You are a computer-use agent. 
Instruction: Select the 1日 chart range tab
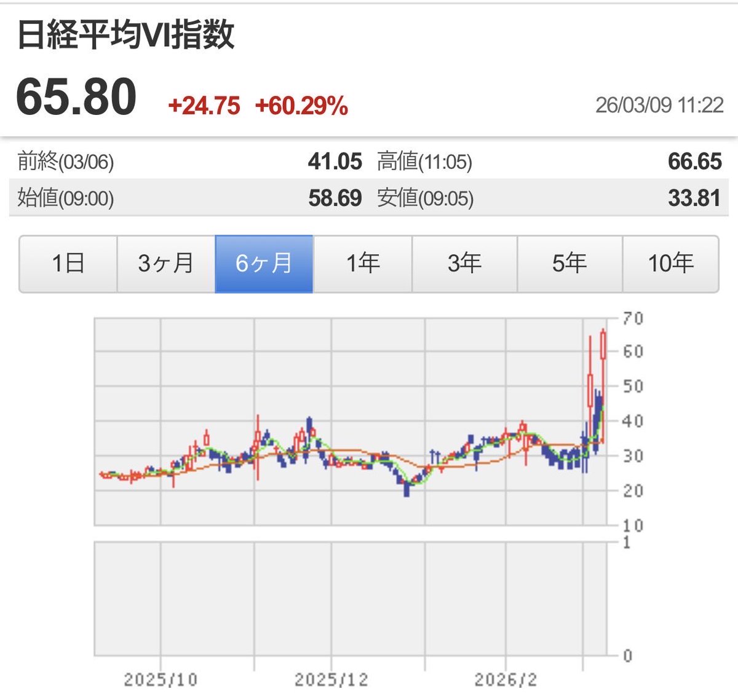coord(68,264)
